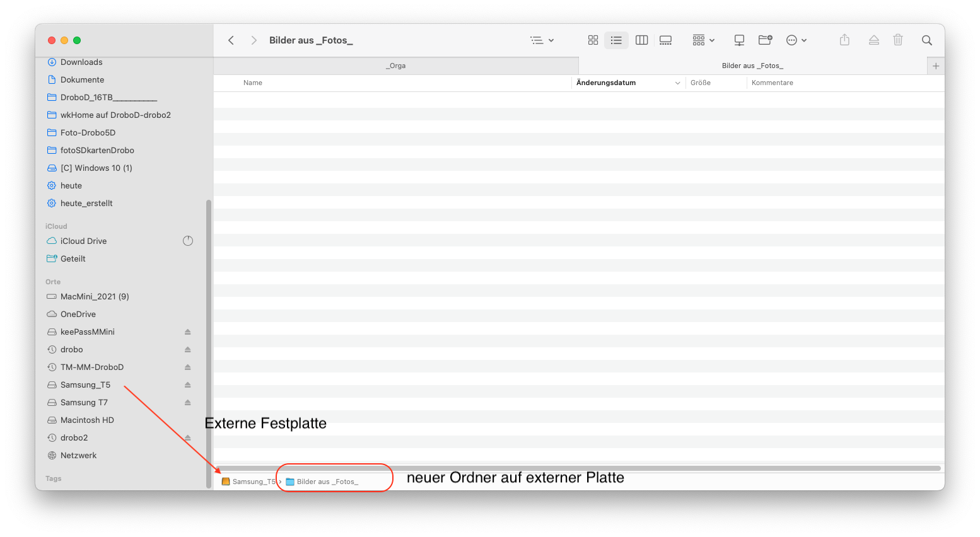The height and width of the screenshot is (537, 980).
Task: Open the list sorting options dropdown
Action: pos(542,40)
